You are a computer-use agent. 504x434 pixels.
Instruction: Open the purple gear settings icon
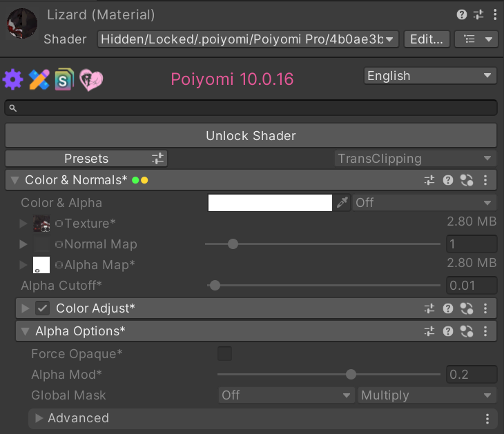tap(13, 79)
